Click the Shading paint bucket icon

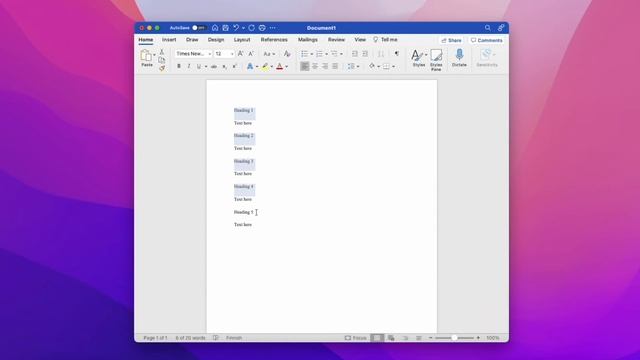[372, 66]
